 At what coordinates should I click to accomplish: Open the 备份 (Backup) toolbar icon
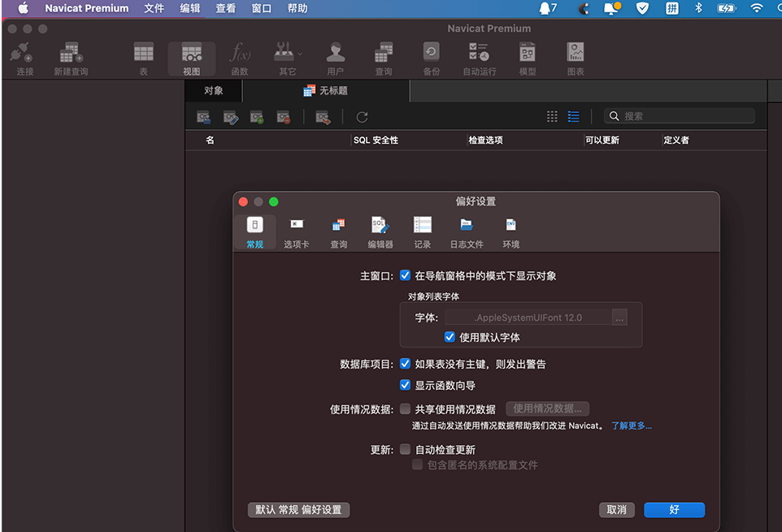coord(431,58)
